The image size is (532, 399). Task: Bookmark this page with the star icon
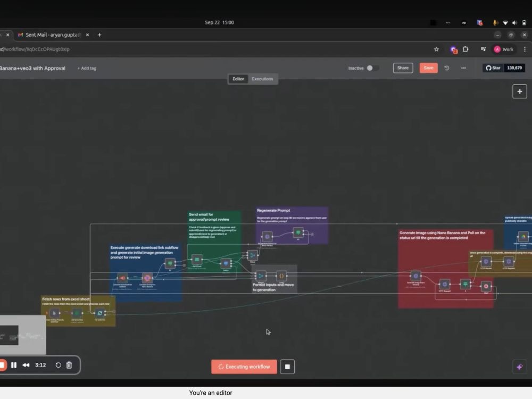coord(436,49)
